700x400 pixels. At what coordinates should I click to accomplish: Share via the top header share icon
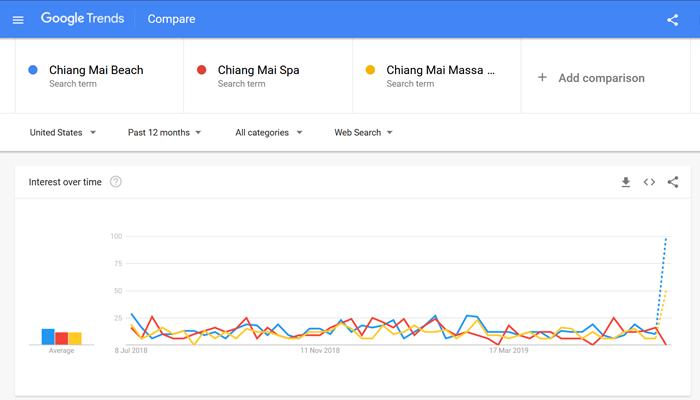coord(672,20)
